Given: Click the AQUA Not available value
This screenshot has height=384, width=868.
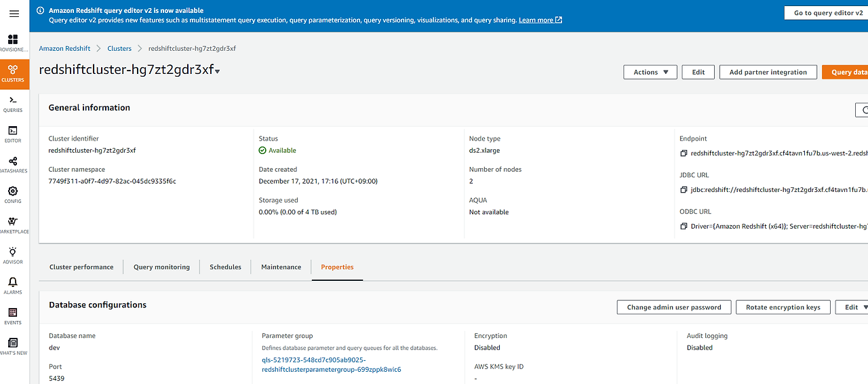Looking at the screenshot, I should pos(488,212).
